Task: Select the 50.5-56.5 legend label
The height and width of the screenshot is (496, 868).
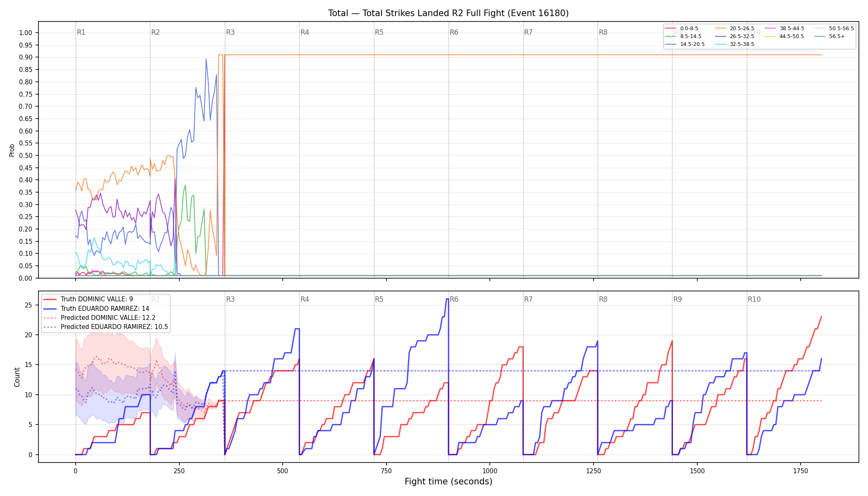Action: (x=842, y=29)
